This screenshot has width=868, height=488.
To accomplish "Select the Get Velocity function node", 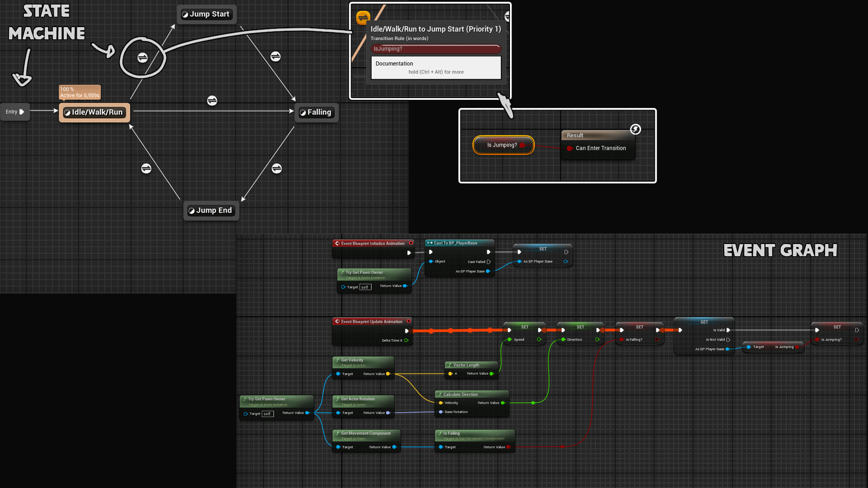I will pyautogui.click(x=363, y=367).
